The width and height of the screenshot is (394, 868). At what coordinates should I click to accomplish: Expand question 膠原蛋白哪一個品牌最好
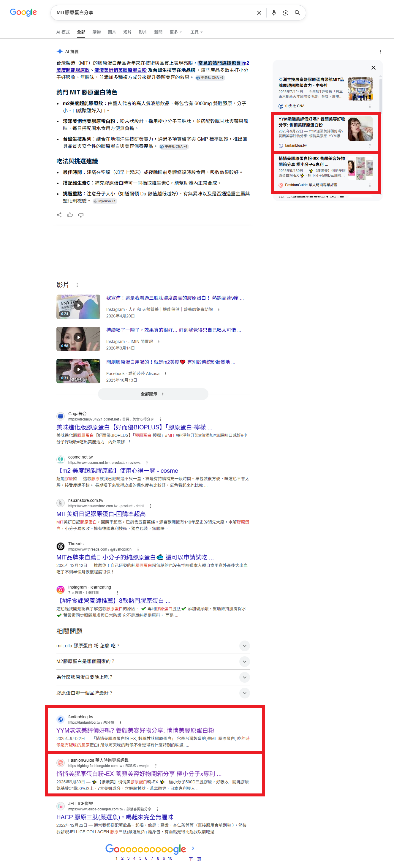coord(153,693)
